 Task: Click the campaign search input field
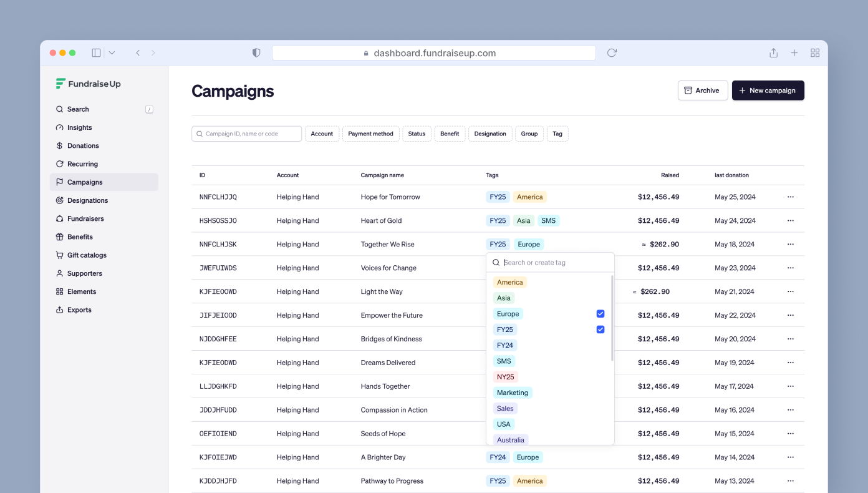246,134
